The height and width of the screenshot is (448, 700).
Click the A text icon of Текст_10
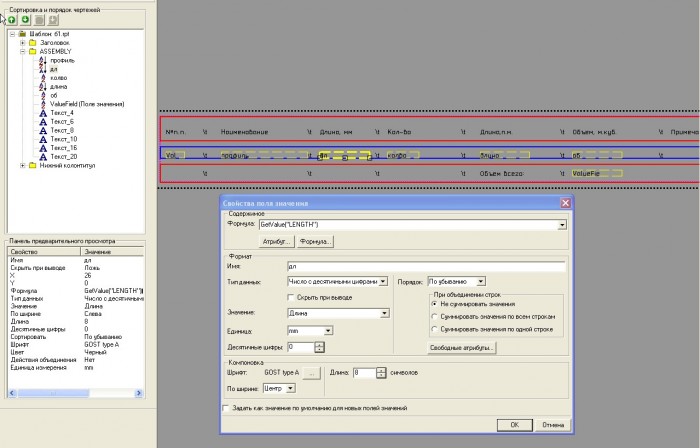(x=43, y=139)
